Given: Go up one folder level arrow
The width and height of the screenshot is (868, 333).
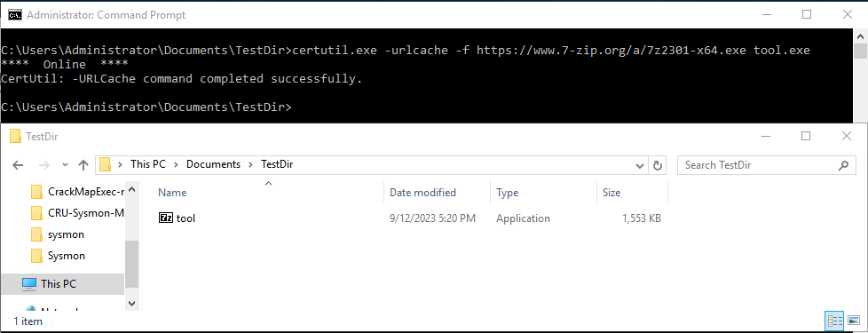Looking at the screenshot, I should [83, 164].
